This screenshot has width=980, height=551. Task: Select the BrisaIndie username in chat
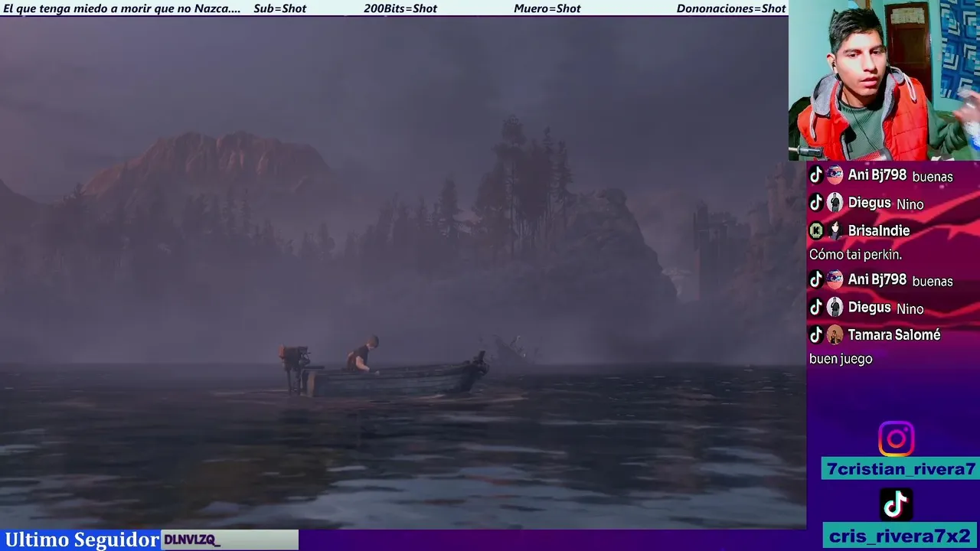[x=879, y=230]
